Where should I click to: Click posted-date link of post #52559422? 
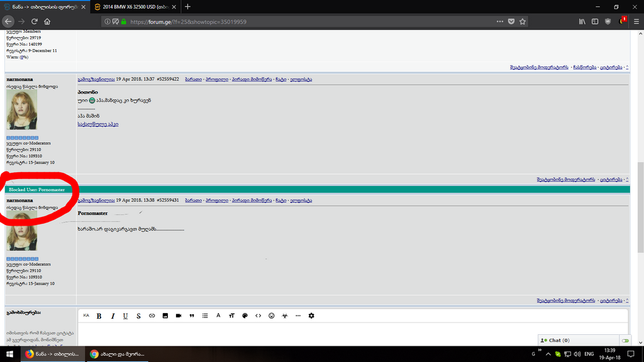96,79
